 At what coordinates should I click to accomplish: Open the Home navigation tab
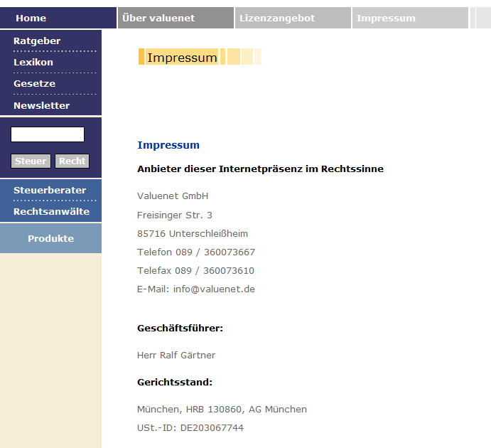31,18
